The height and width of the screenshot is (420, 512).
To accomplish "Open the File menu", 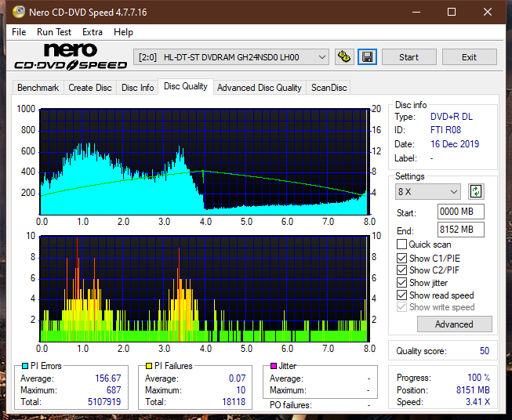I will (19, 32).
